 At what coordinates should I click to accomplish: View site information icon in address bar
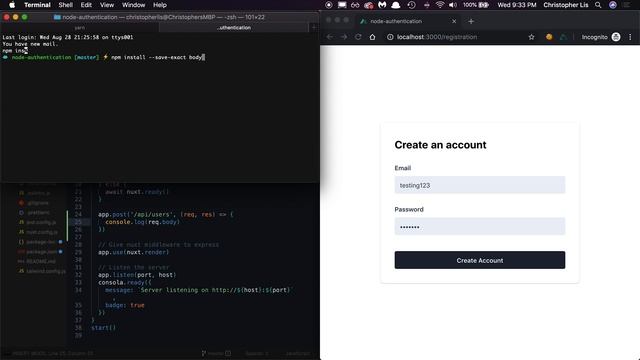point(390,37)
